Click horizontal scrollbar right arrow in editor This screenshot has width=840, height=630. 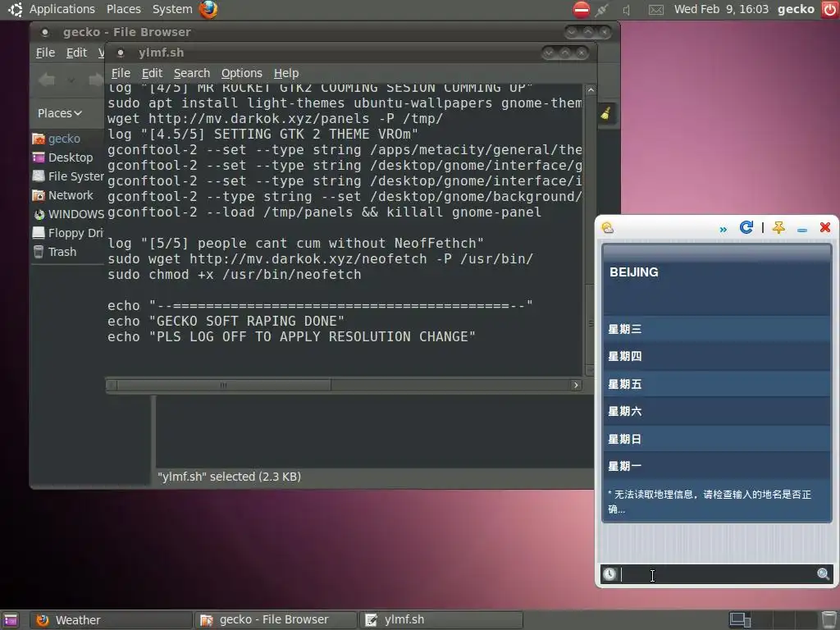576,385
